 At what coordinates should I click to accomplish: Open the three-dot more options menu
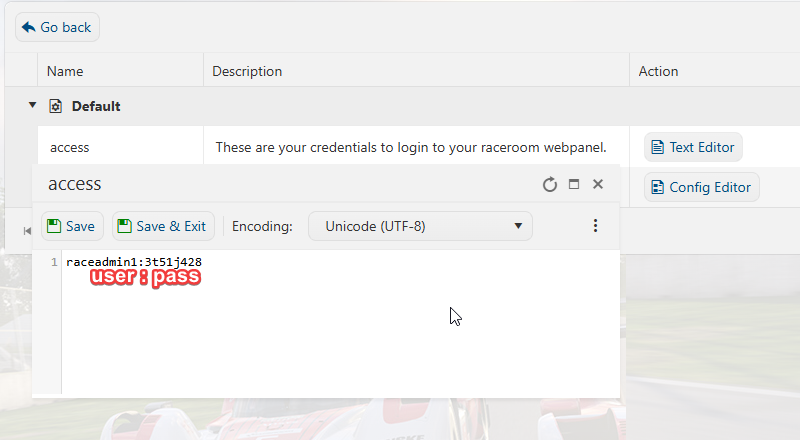595,226
